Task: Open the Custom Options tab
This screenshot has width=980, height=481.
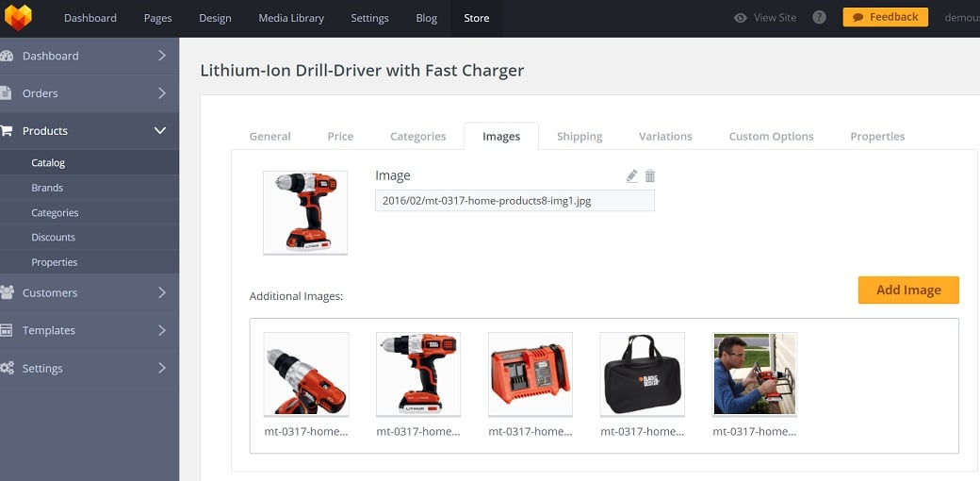Action: pyautogui.click(x=771, y=137)
